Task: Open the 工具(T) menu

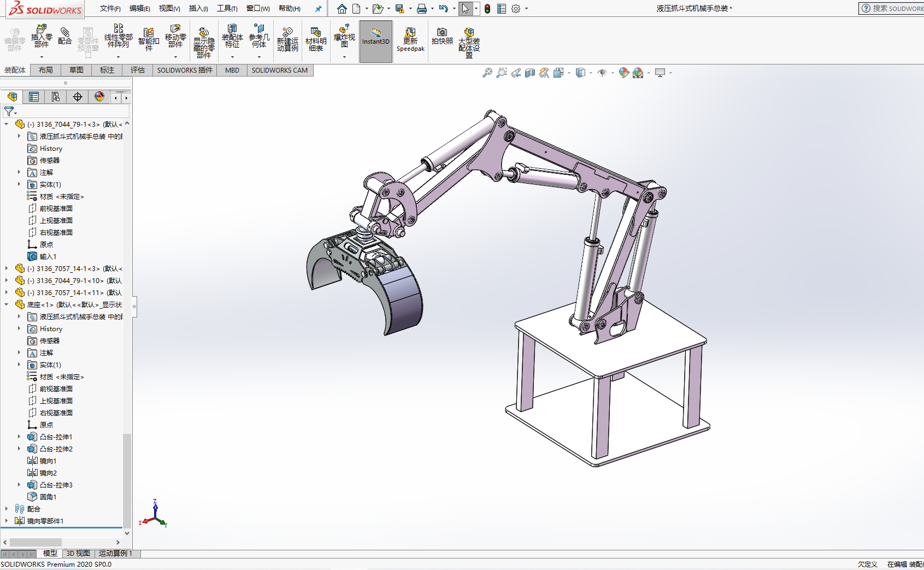Action: point(227,9)
